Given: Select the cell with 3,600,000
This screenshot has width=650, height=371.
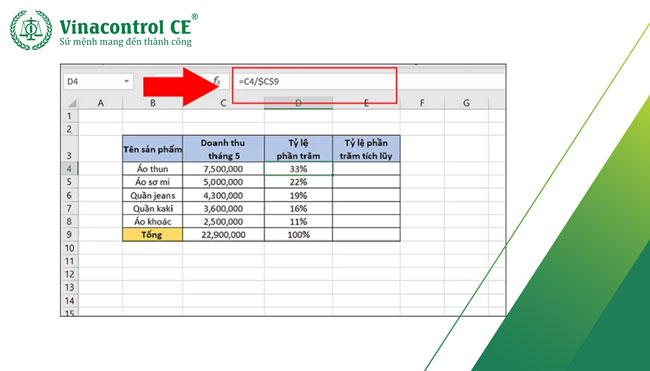Looking at the screenshot, I should 223,209.
